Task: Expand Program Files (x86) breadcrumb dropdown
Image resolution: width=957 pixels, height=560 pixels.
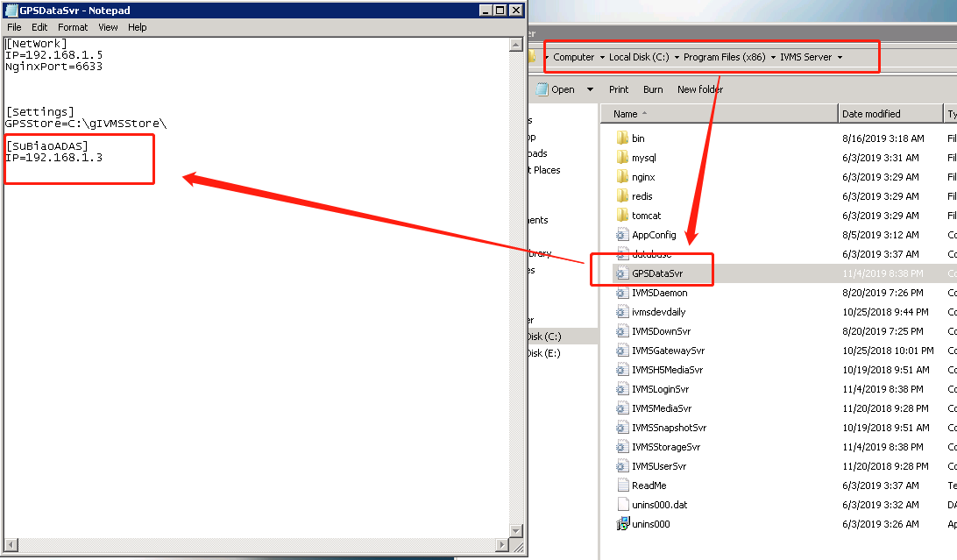Action: [773, 57]
